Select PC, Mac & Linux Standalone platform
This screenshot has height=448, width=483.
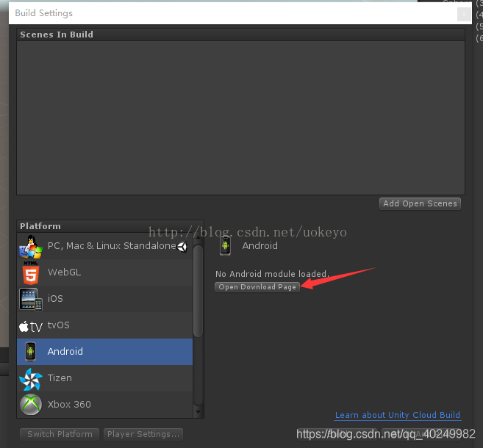point(104,246)
